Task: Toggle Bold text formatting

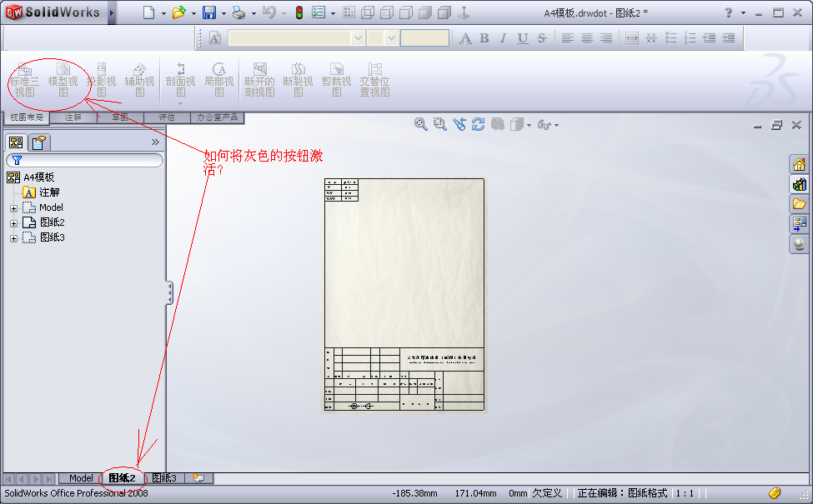Action: tap(484, 37)
